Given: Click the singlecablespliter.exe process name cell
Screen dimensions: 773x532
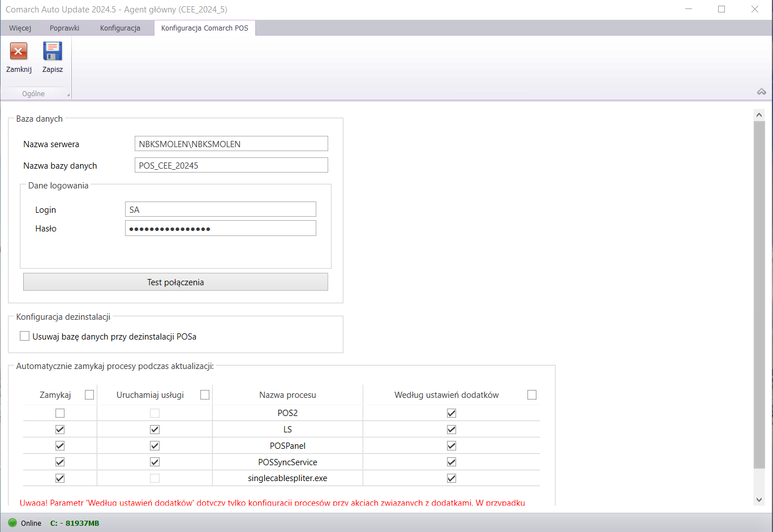Looking at the screenshot, I should point(287,478).
